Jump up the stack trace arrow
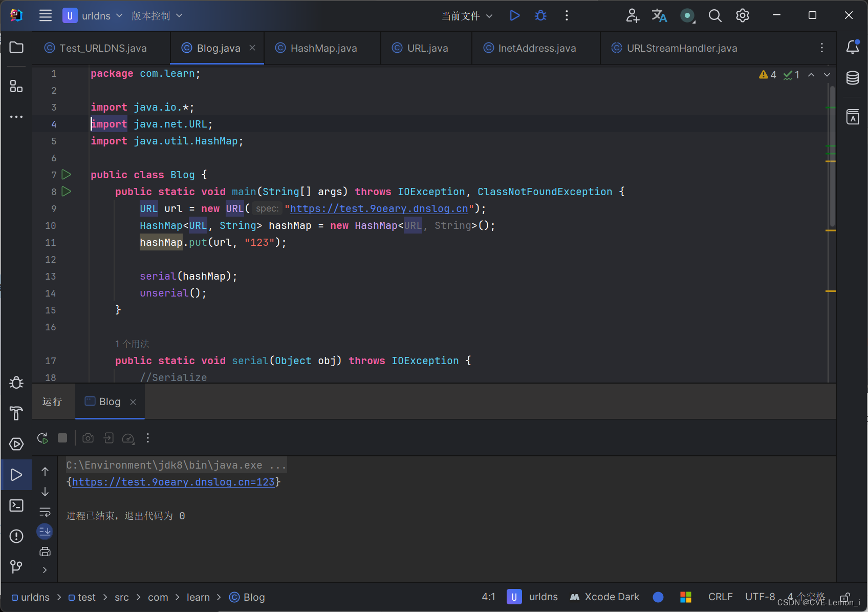 pos(45,472)
